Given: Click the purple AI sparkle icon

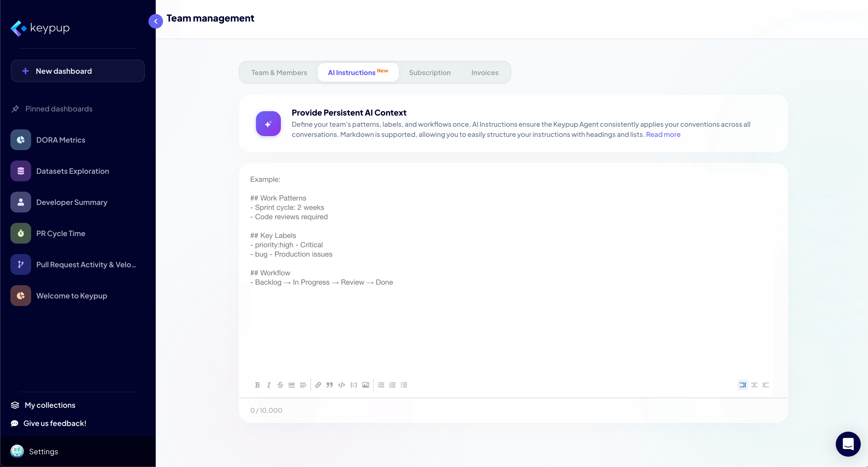Looking at the screenshot, I should [268, 124].
